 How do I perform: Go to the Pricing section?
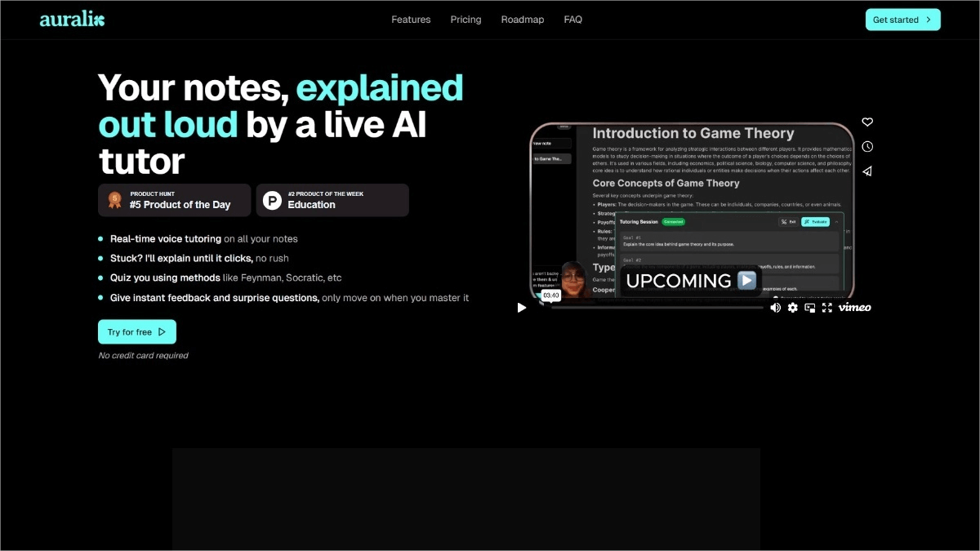coord(465,20)
